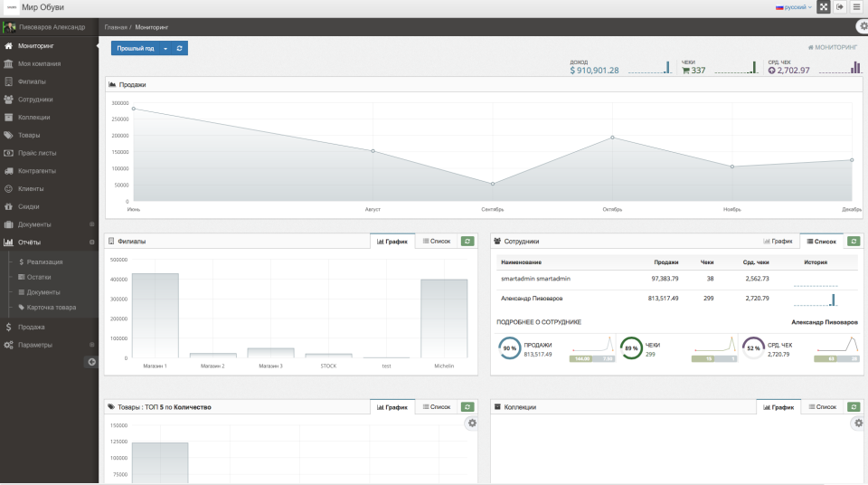Image resolution: width=868 pixels, height=485 pixels.
Task: Switch Коллекции panel to График tab
Action: click(x=778, y=407)
